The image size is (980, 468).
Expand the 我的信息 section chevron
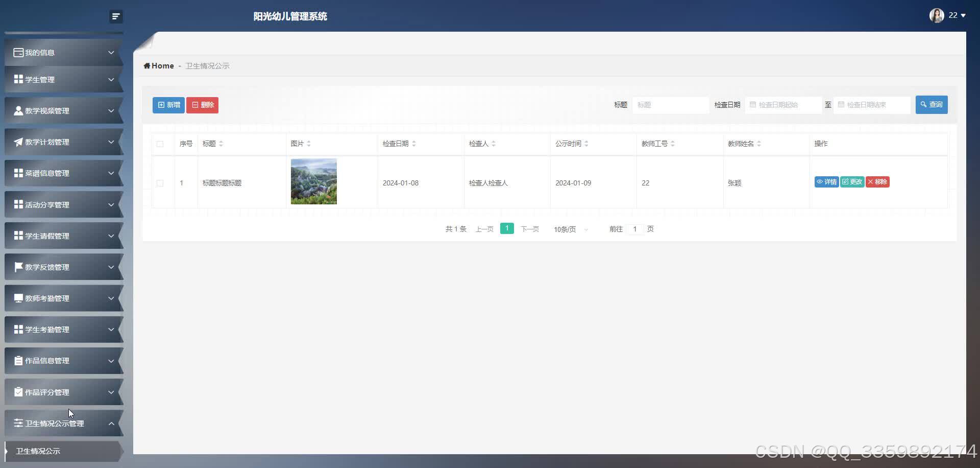(x=111, y=53)
